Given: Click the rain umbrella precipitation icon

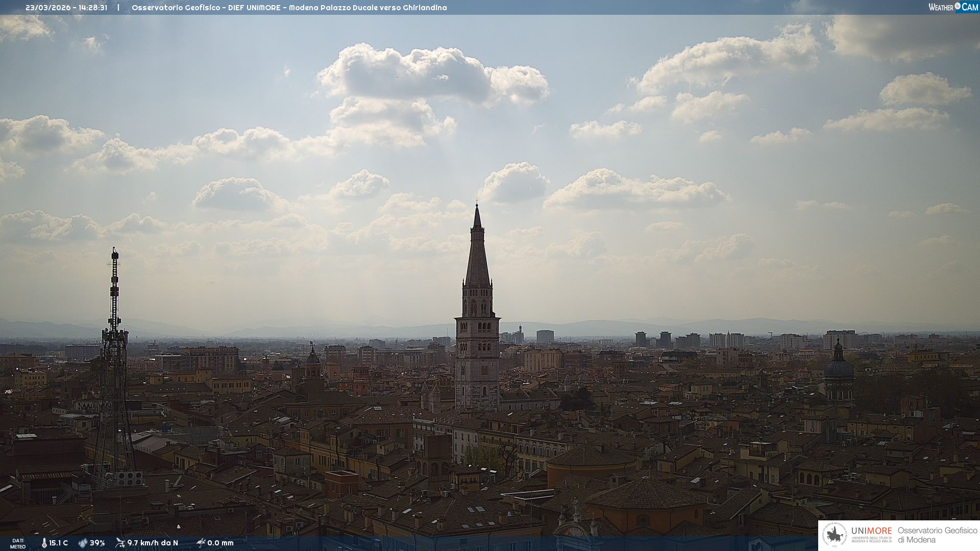Looking at the screenshot, I should [x=201, y=543].
